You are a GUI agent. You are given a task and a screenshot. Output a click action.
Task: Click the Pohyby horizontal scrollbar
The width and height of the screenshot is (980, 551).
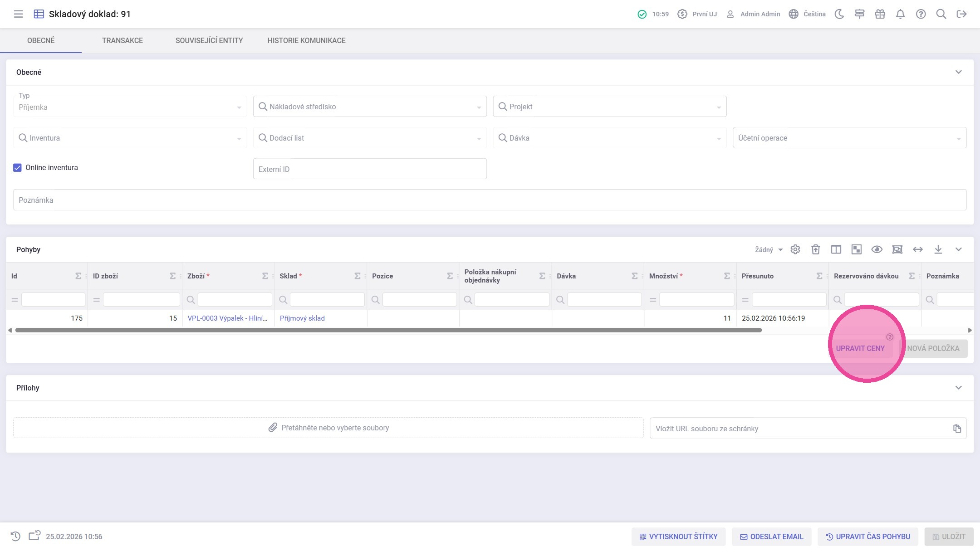coord(388,330)
